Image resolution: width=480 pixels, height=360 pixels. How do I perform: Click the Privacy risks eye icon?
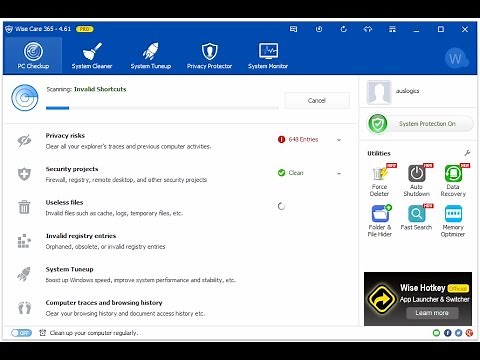click(24, 141)
